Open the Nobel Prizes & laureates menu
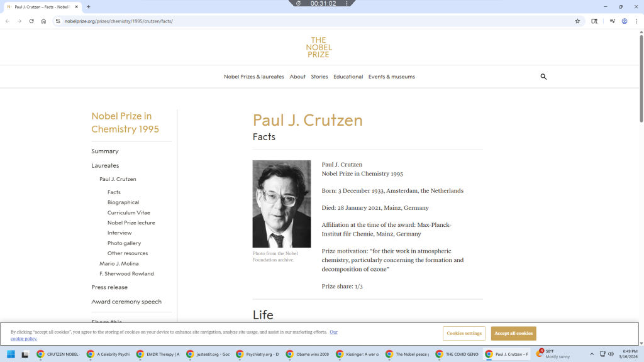 point(253,77)
